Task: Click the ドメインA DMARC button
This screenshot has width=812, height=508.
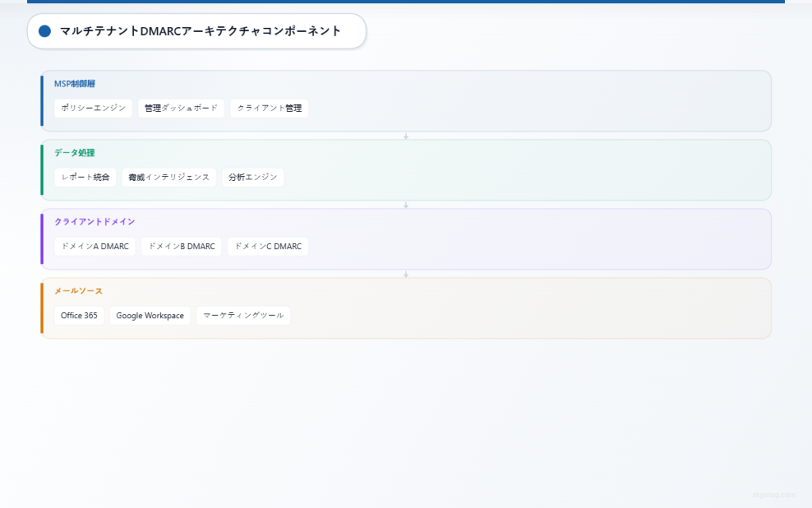Action: point(94,246)
